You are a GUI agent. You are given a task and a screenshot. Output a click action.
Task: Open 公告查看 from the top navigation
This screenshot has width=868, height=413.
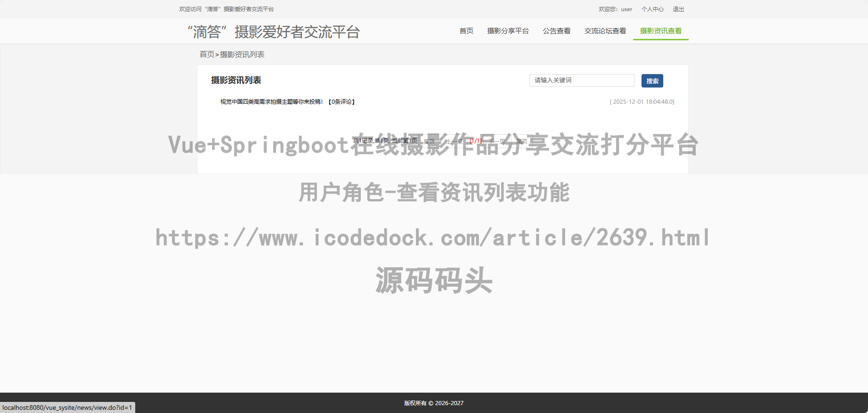point(556,31)
